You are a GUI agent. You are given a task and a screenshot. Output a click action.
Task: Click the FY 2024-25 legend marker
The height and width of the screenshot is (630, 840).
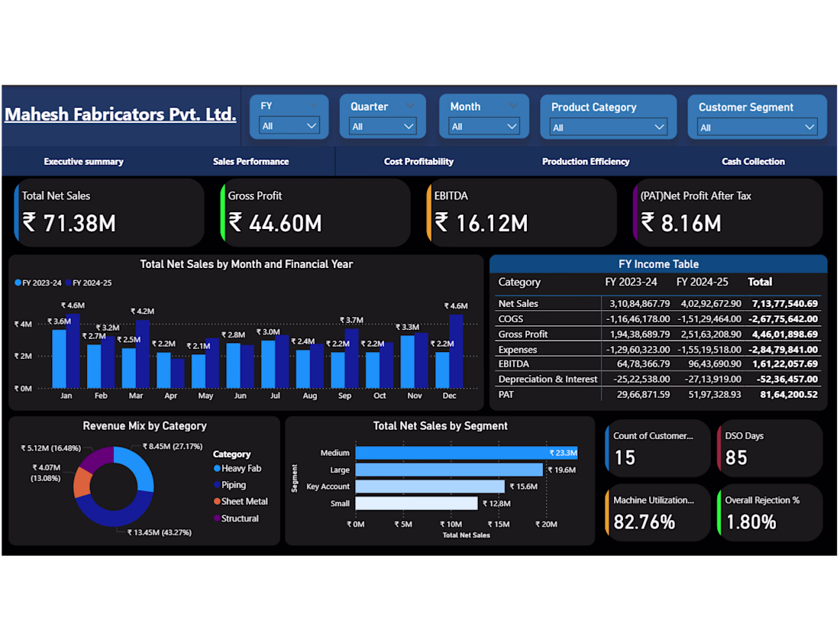[x=69, y=283]
